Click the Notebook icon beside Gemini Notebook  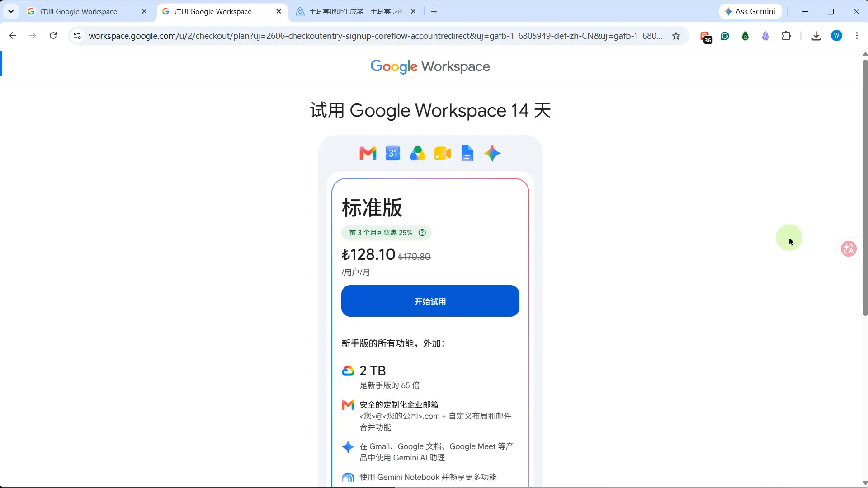[x=348, y=478]
